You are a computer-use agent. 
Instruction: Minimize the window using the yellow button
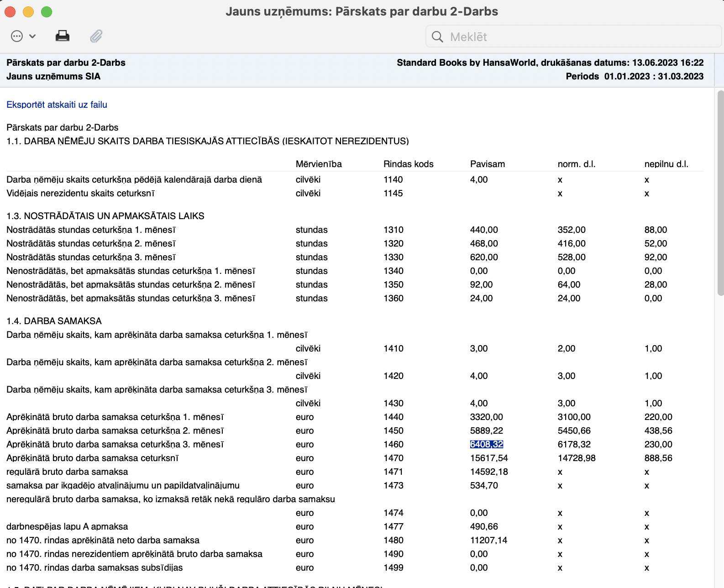tap(28, 12)
